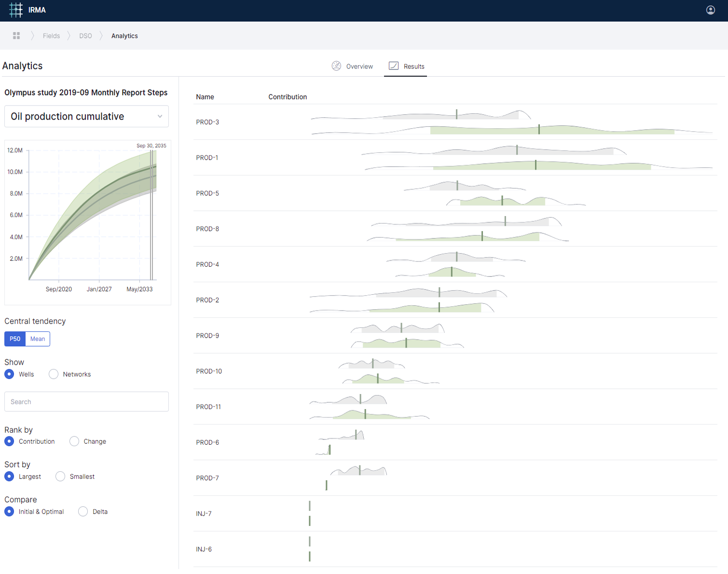Click the Overview gauge icon

pyautogui.click(x=336, y=66)
